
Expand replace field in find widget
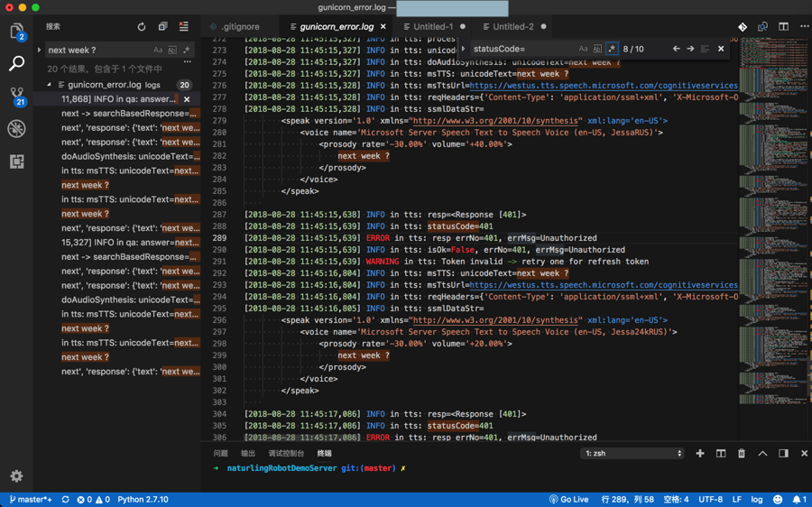point(464,49)
